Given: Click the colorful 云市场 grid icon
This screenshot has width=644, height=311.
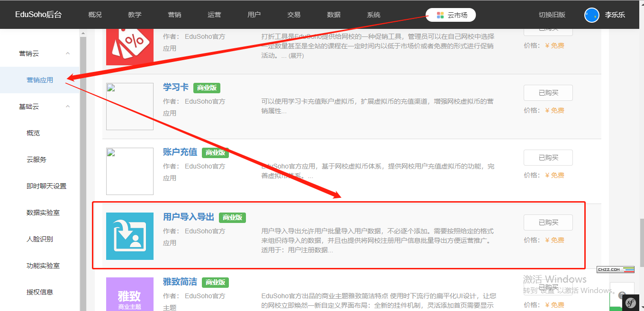Looking at the screenshot, I should (x=440, y=15).
